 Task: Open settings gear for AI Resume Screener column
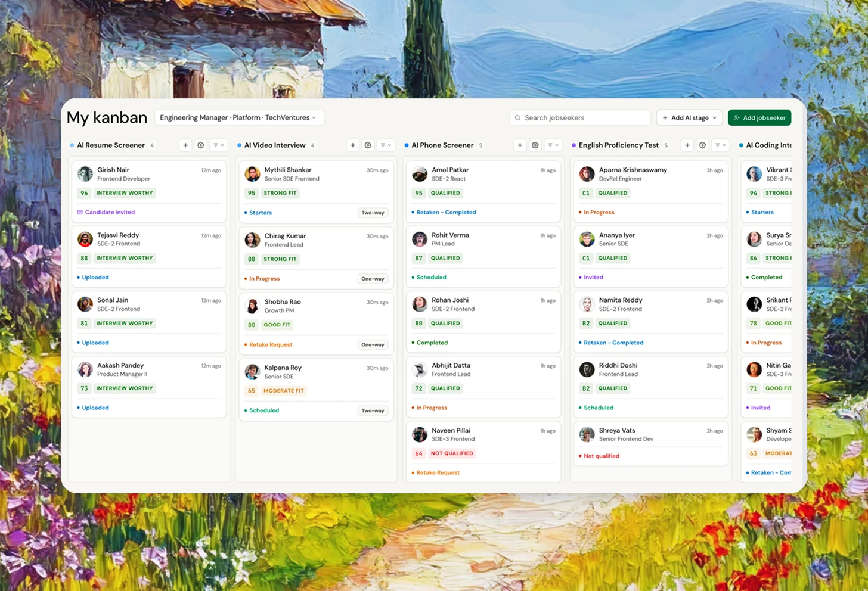pyautogui.click(x=201, y=145)
